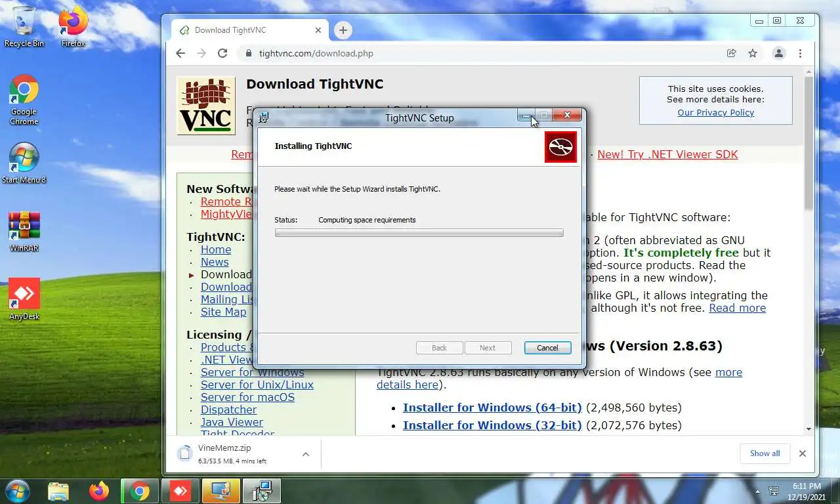Click the red TightVNC installer banner logo
The height and width of the screenshot is (504, 840).
(560, 147)
